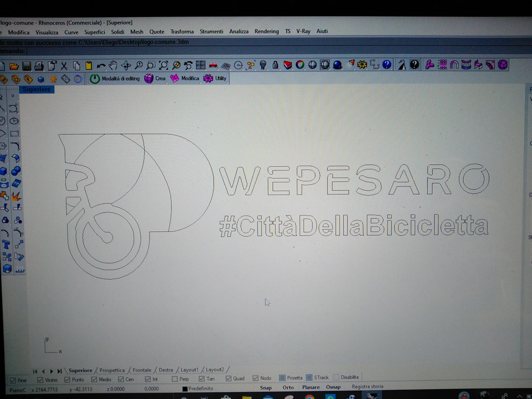Screen dimensions: 532x399
Task: Click the boolean spheres solid tool
Action: [15, 171]
